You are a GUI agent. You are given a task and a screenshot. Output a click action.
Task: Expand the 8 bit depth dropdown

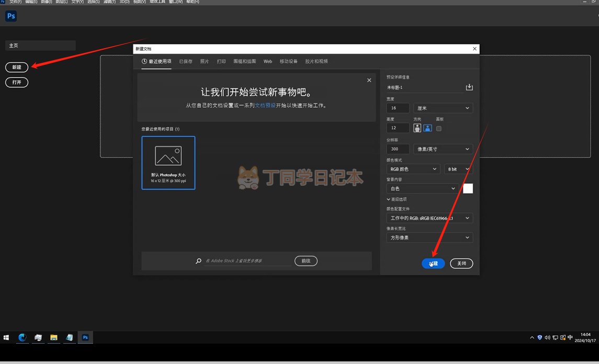[x=458, y=169]
